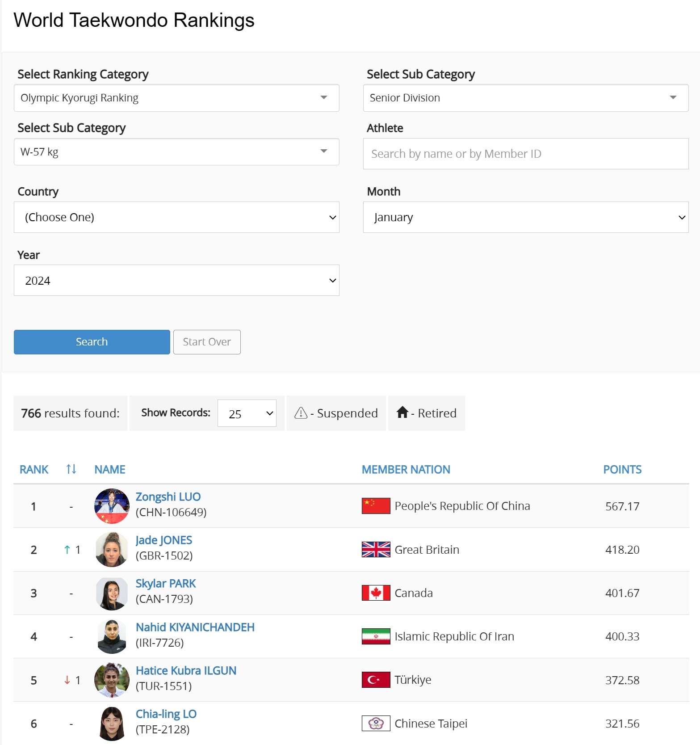Change the Month dropdown from January

click(x=526, y=217)
